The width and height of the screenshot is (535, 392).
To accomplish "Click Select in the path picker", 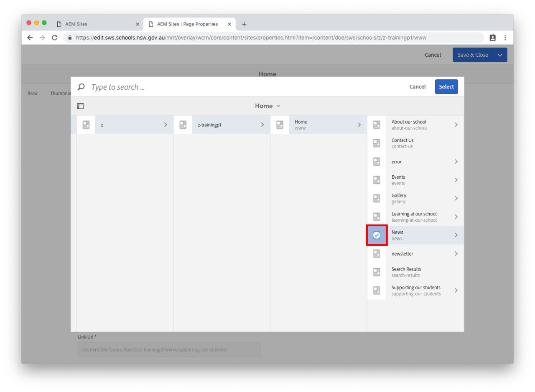I will pos(446,87).
